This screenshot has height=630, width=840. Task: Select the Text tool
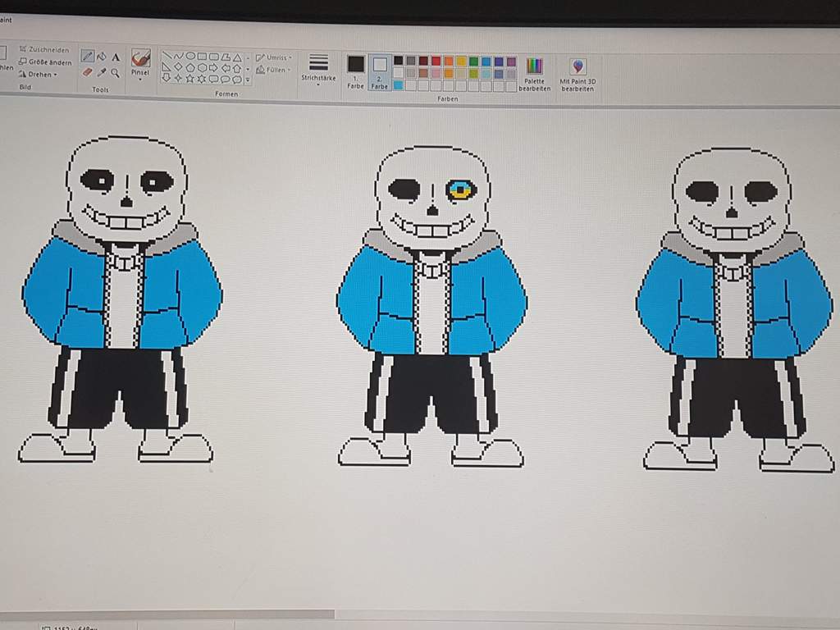[116, 57]
